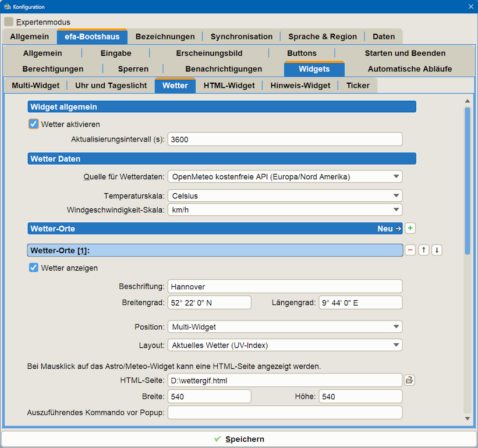The height and width of the screenshot is (448, 478).
Task: Expand the Temperaturskala dropdown
Action: coord(285,196)
